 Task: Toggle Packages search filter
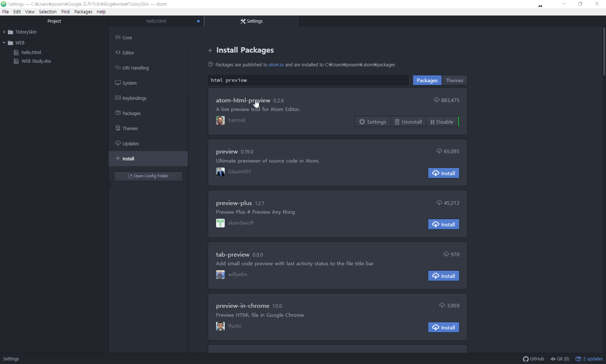click(427, 80)
